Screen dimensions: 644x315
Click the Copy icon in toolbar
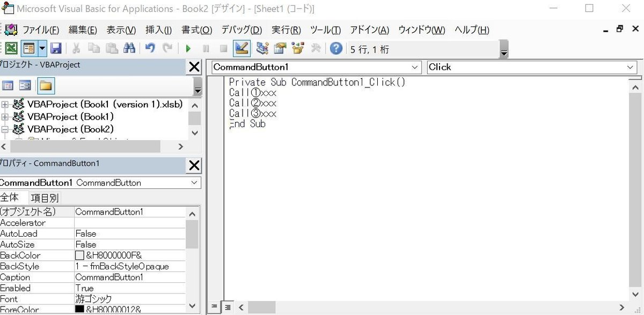pos(94,49)
